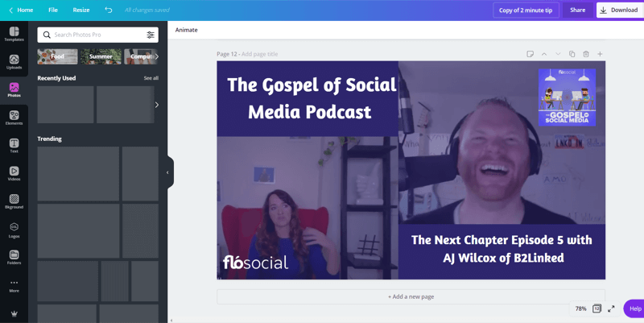Click + Add a new page
The image size is (644, 323).
411,296
